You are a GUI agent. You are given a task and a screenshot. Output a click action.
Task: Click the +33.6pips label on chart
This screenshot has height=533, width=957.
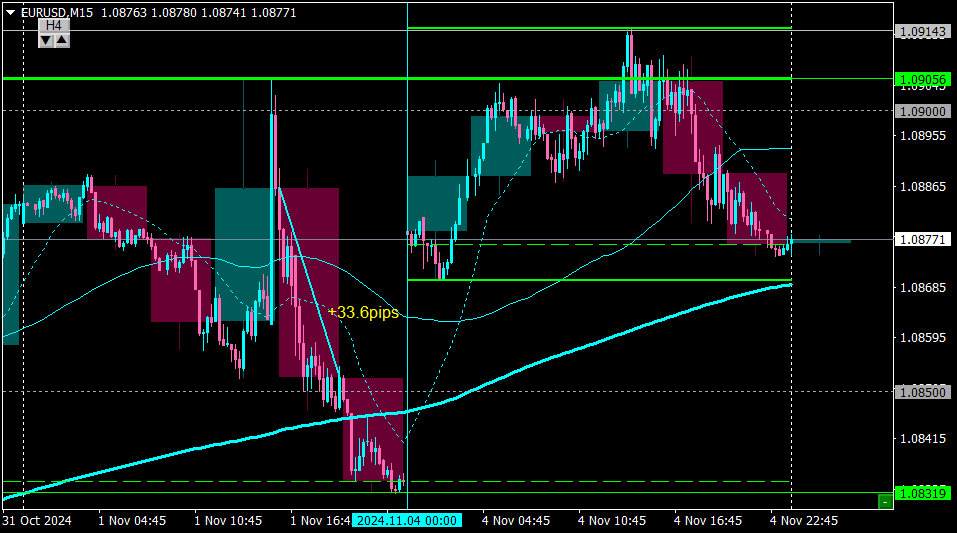point(363,313)
